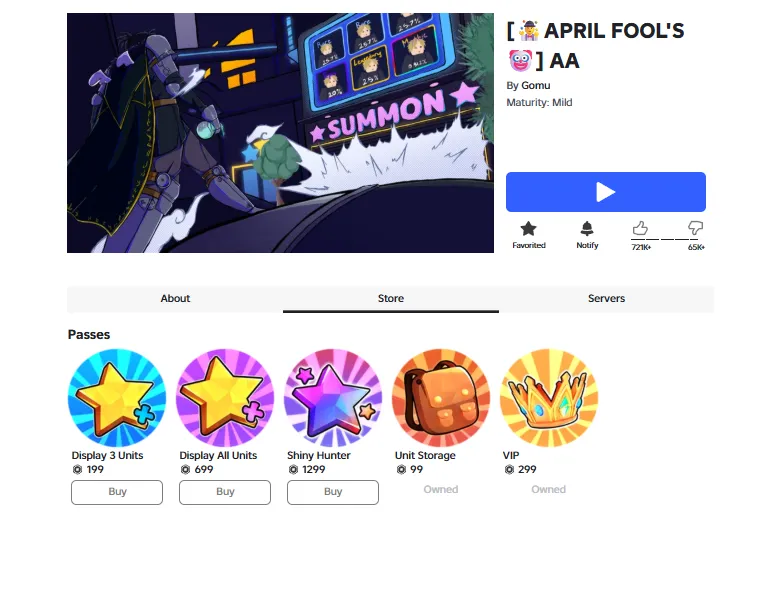Switch to the Servers tab
This screenshot has width=784, height=609.
(606, 298)
